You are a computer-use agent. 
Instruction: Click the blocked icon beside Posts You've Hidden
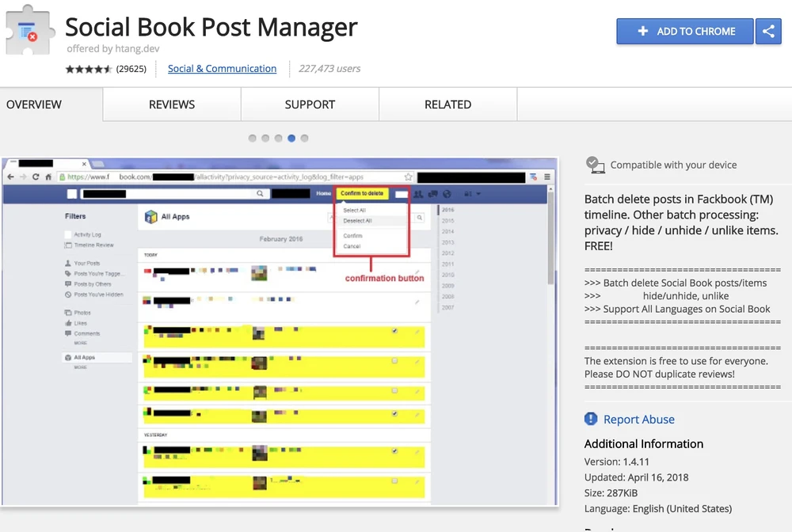point(67,294)
